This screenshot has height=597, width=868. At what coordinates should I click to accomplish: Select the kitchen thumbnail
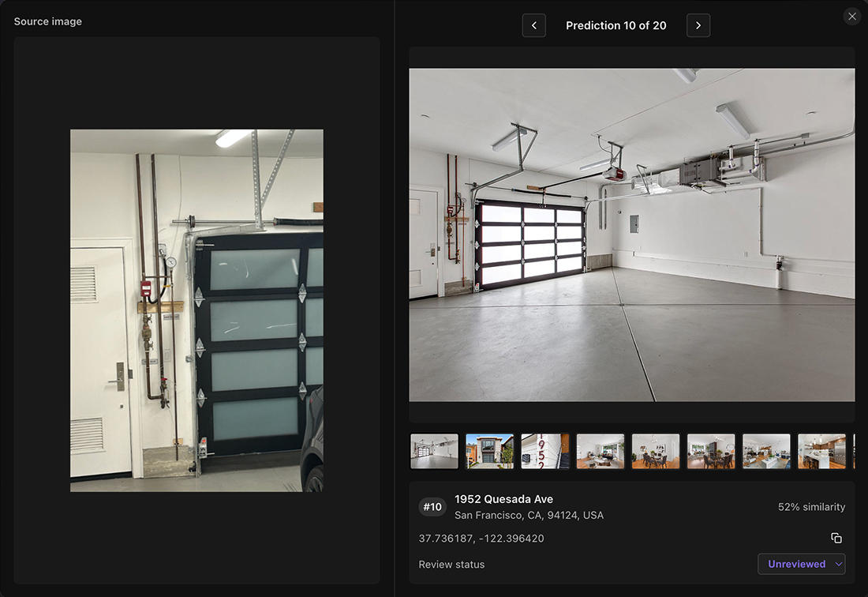tap(822, 452)
